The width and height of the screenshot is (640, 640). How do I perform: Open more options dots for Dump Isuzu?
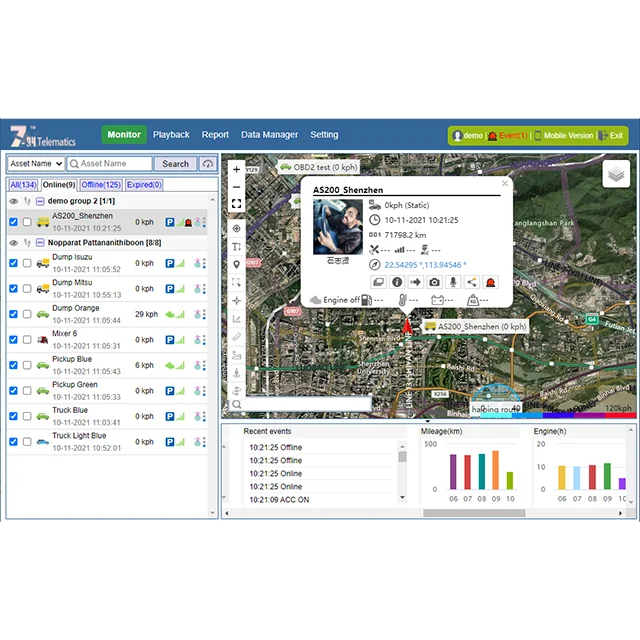pyautogui.click(x=204, y=263)
